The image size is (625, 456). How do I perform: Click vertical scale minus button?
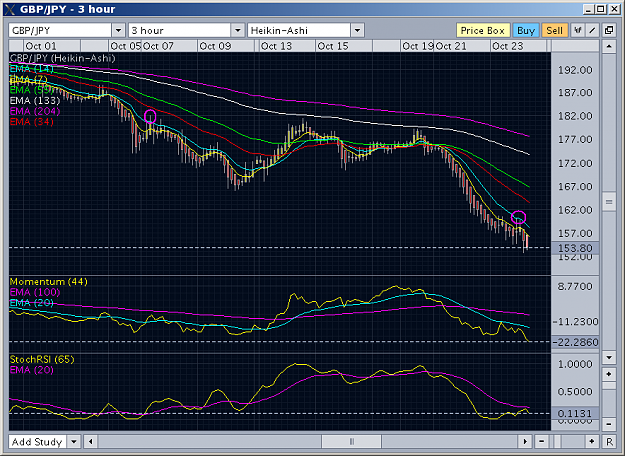pos(609,424)
